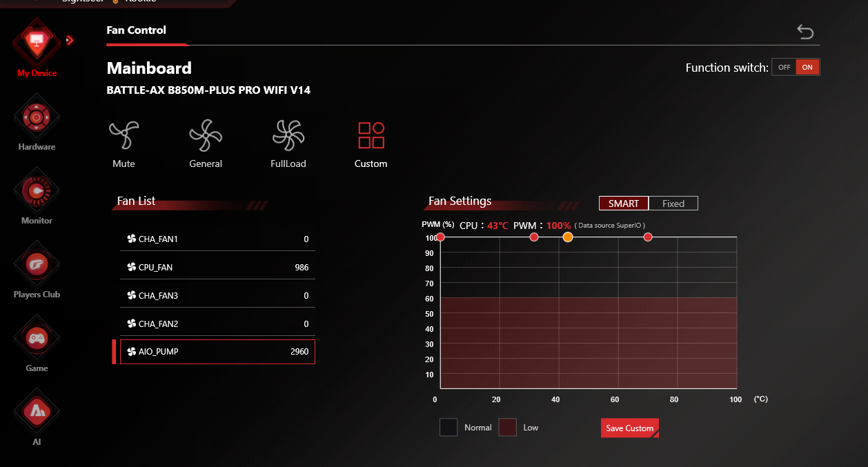The image size is (868, 467).
Task: Select AIO_PUMP in the fan list
Action: point(217,352)
